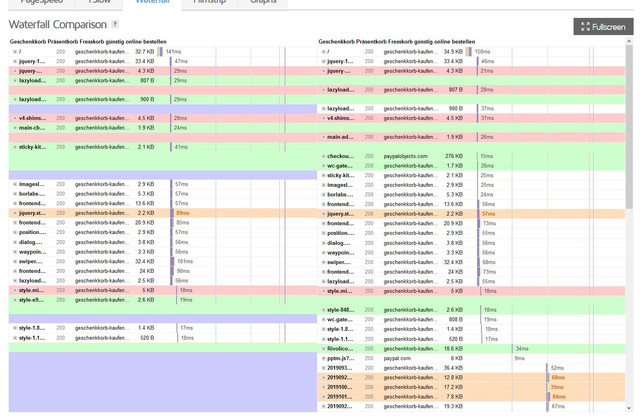Expand left jquery.st row highlighted orange
This screenshot has height=420, width=640.
(15, 213)
